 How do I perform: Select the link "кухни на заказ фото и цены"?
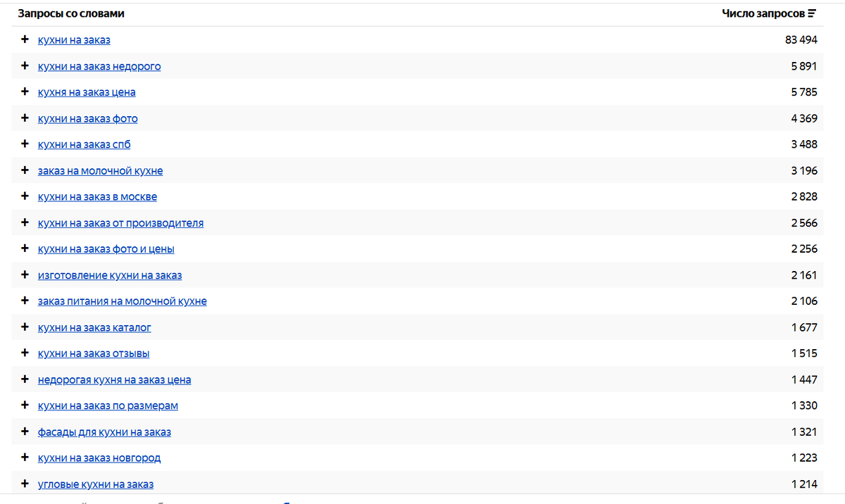click(x=106, y=249)
